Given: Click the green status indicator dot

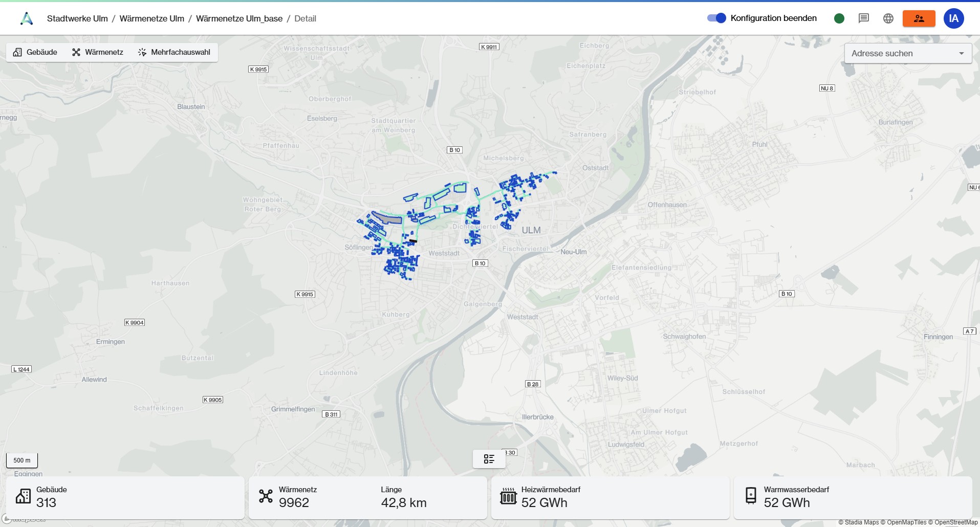Looking at the screenshot, I should [839, 18].
